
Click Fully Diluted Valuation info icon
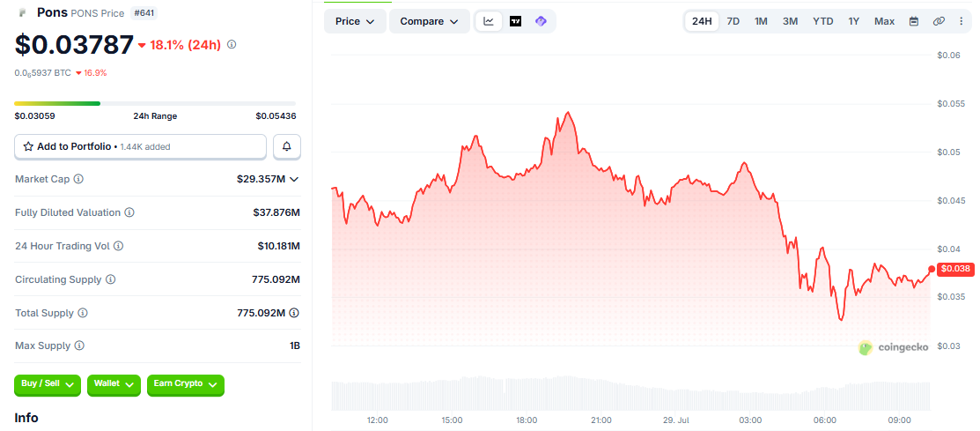pos(129,212)
